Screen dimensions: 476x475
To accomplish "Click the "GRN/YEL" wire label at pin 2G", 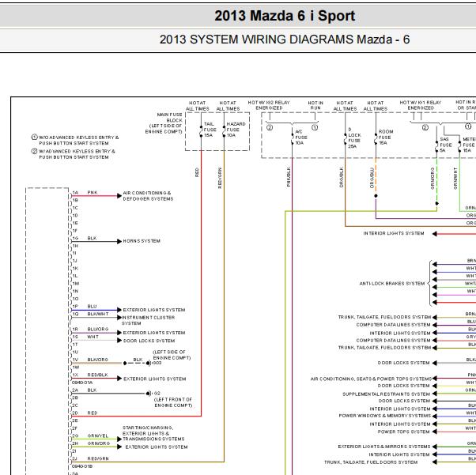I will tap(98, 435).
